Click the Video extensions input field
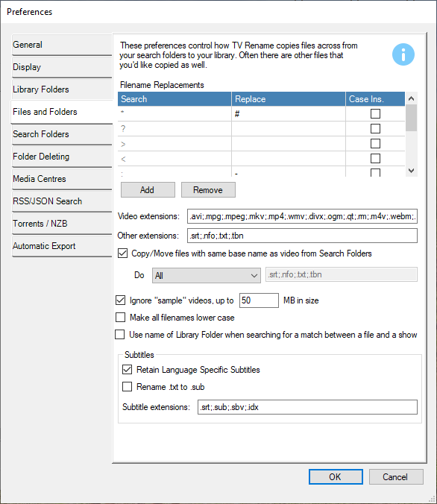The height and width of the screenshot is (504, 437). (x=302, y=216)
